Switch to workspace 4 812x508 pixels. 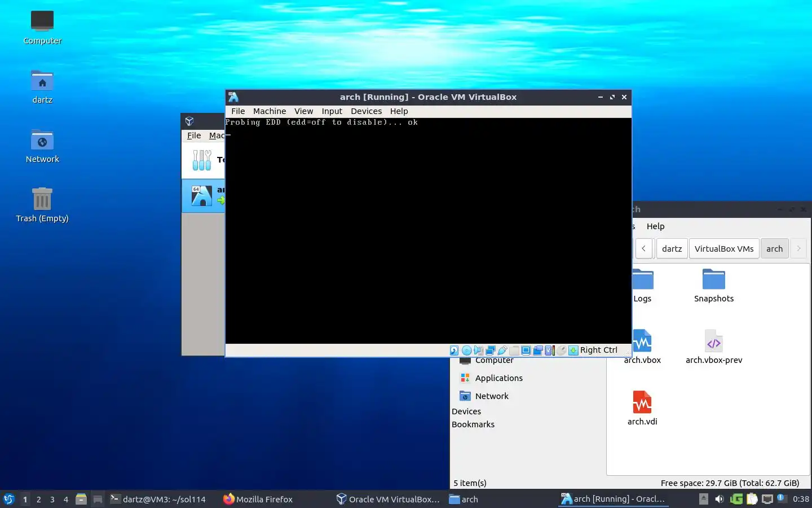click(x=65, y=499)
